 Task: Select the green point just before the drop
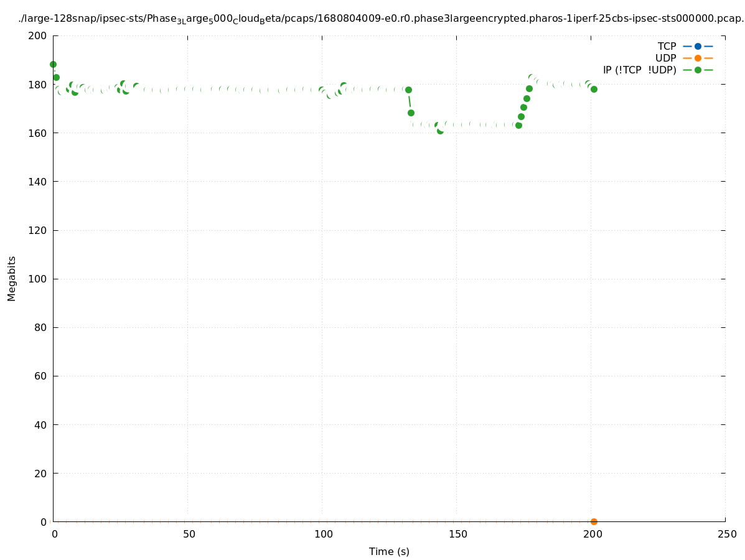(408, 90)
